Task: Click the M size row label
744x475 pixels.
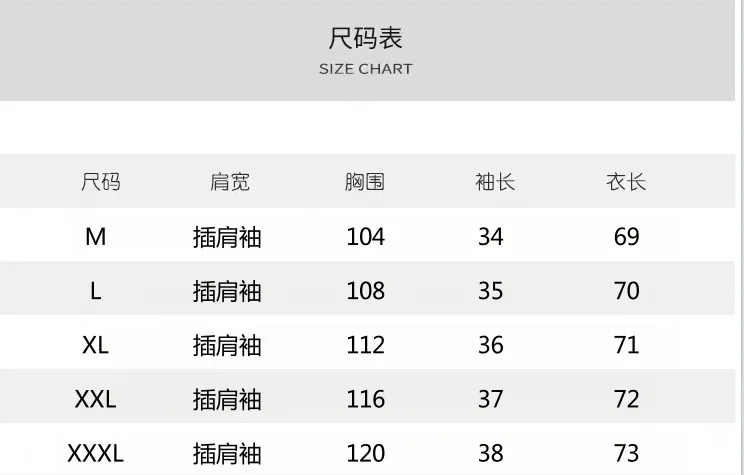Action: [x=95, y=237]
